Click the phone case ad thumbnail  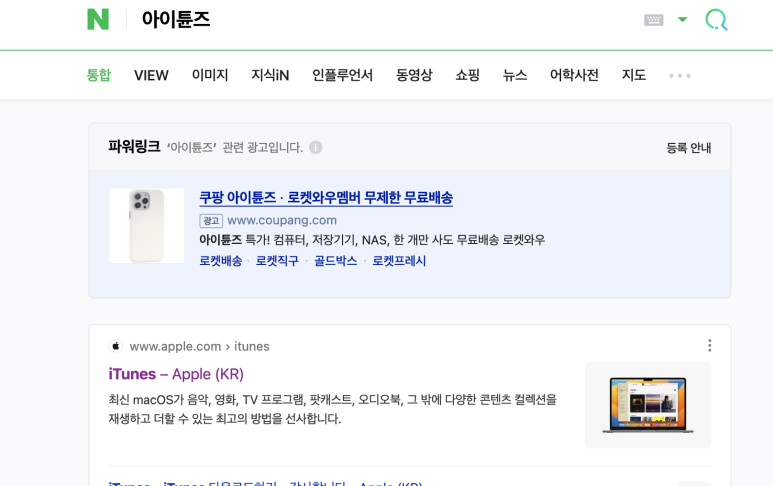click(147, 226)
